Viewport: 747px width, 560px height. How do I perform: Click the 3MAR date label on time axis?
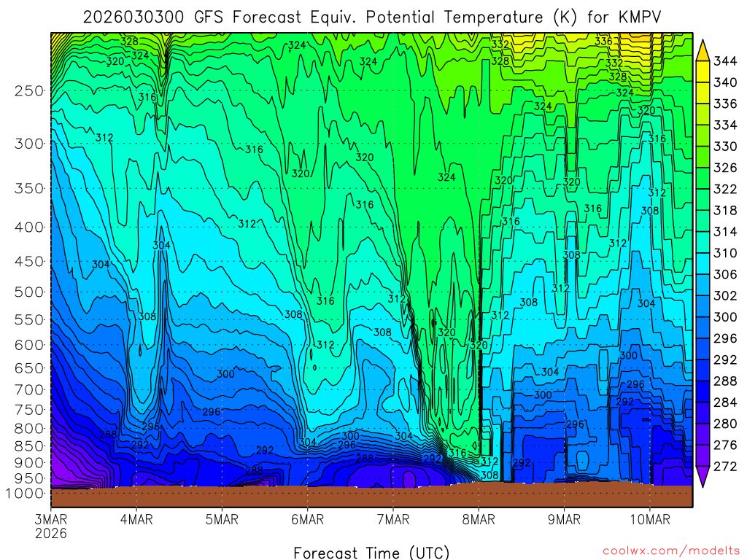(51, 519)
